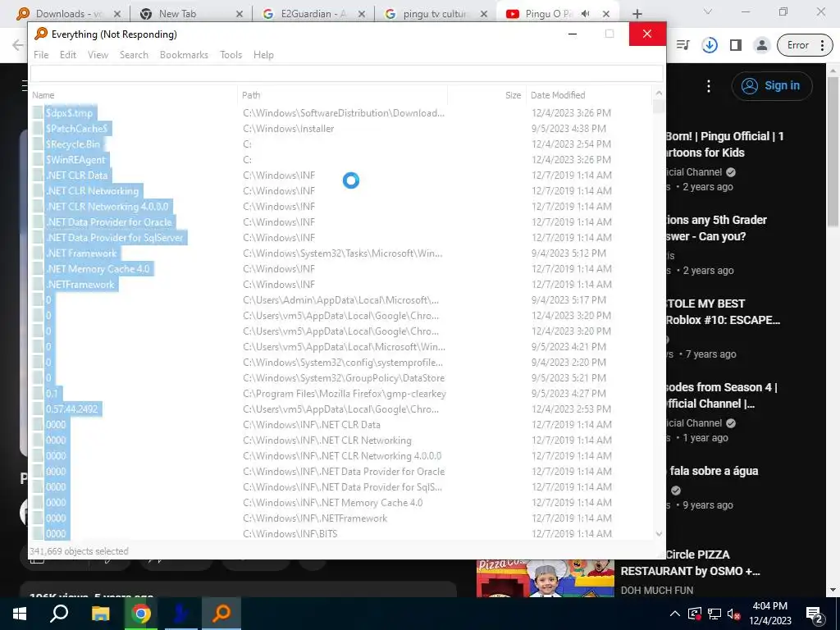
Task: Open Chrome downloads icon
Action: [x=710, y=45]
